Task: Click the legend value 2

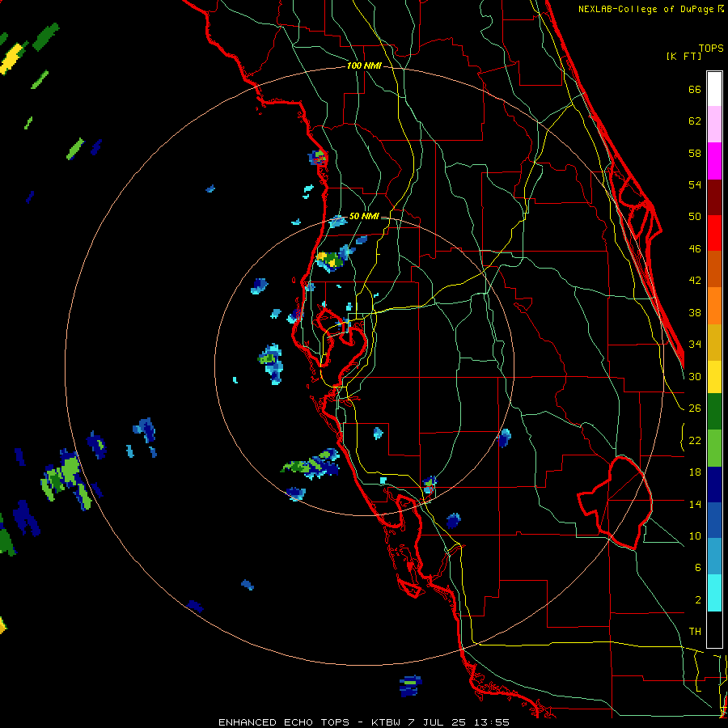Action: (698, 600)
